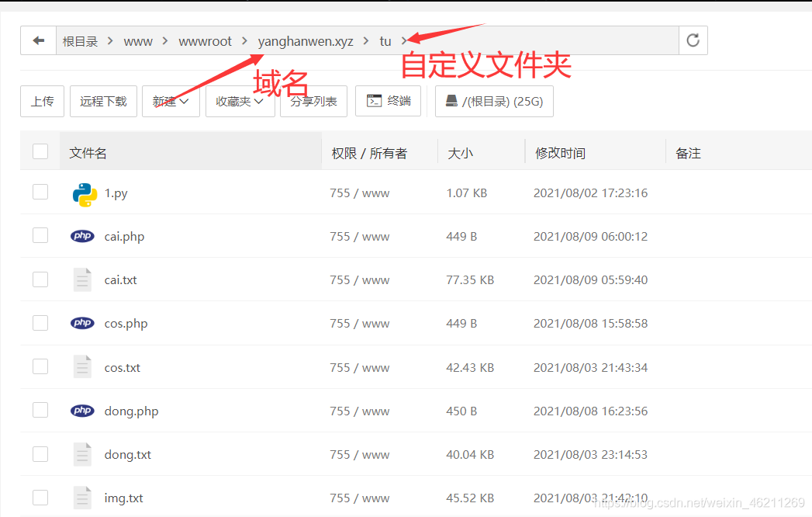Click the Python icon next to 1.py

[x=85, y=192]
